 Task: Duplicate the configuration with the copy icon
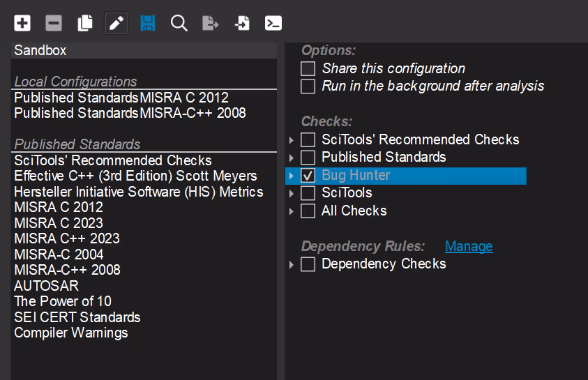point(85,23)
